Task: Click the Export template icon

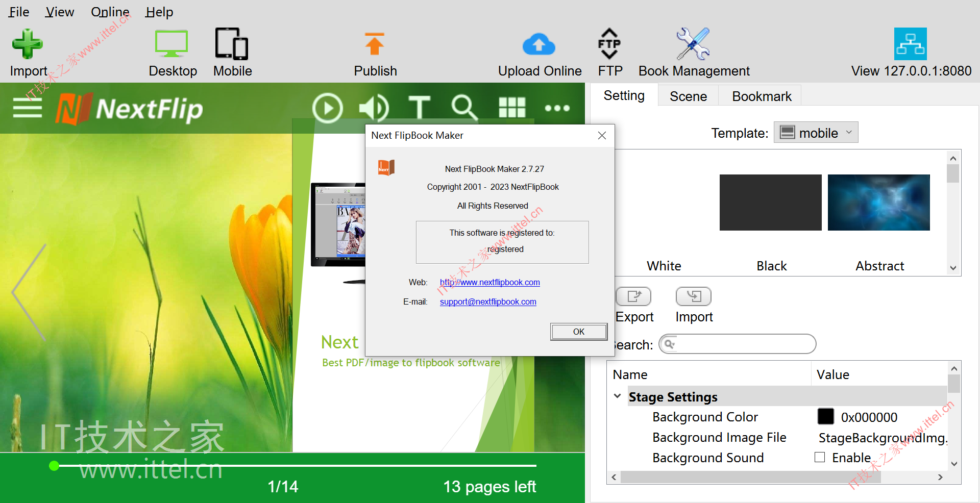Action: (x=633, y=296)
